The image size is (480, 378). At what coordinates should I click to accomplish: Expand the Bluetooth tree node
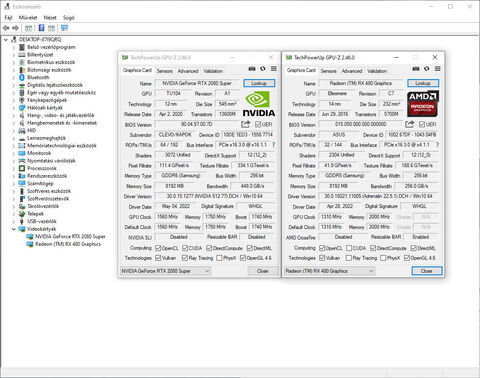14,77
